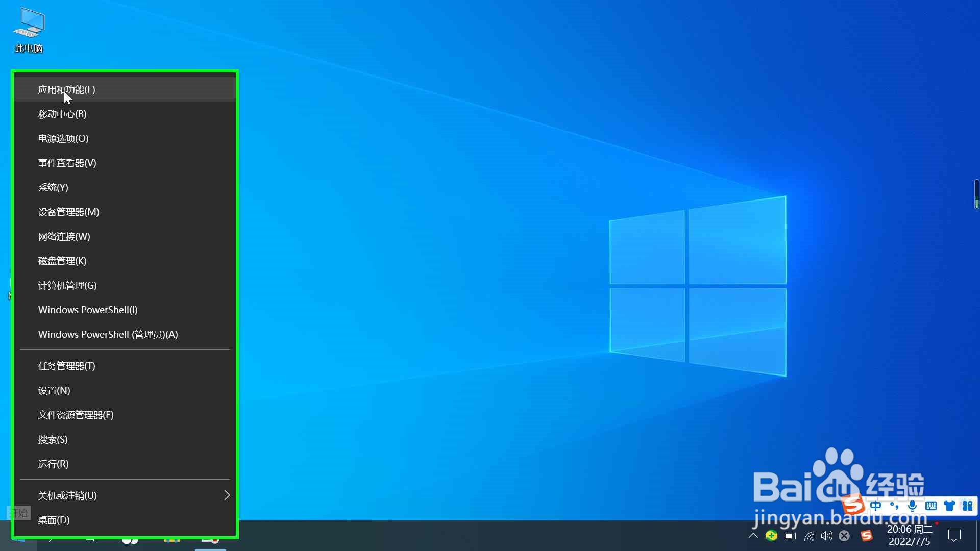Open the IME skin shirt icon
Screen dimensions: 980x551
[x=949, y=506]
